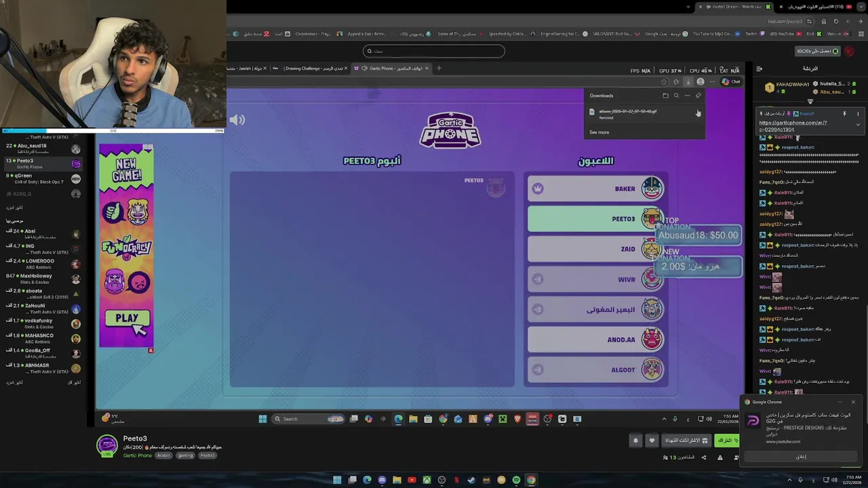Select player ALGOOT in players list
868x488 pixels.
click(595, 370)
